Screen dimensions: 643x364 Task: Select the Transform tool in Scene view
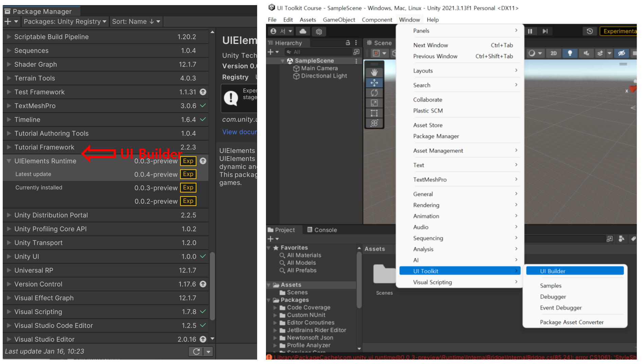click(x=374, y=123)
